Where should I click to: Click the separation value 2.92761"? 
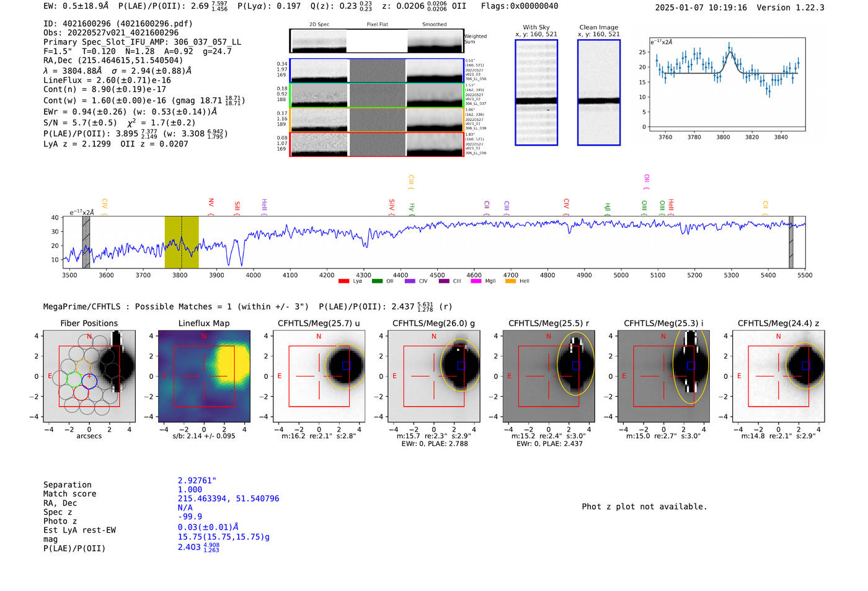coord(197,481)
